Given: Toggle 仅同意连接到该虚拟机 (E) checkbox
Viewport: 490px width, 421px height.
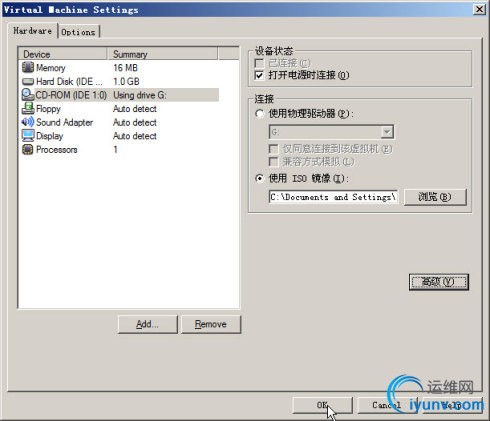Looking at the screenshot, I should pos(273,149).
